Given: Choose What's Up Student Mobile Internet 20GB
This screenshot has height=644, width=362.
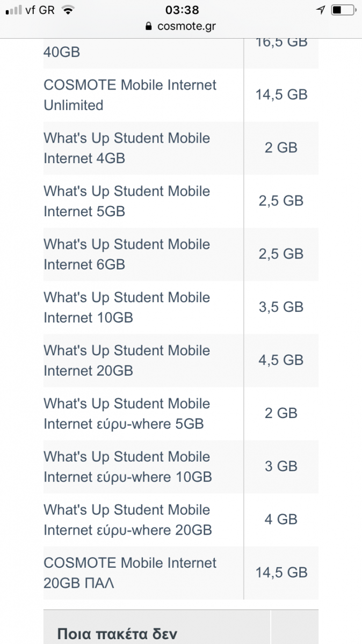Looking at the screenshot, I should [x=127, y=361].
